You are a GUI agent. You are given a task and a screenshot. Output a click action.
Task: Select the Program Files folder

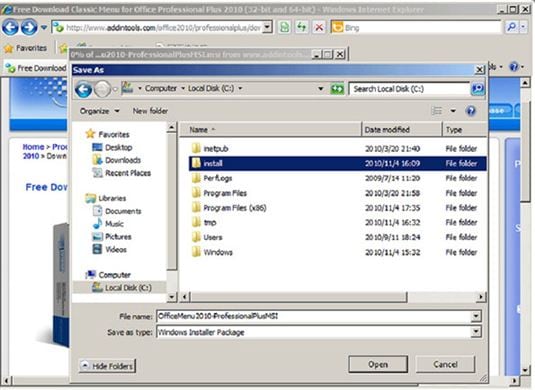pyautogui.click(x=225, y=193)
